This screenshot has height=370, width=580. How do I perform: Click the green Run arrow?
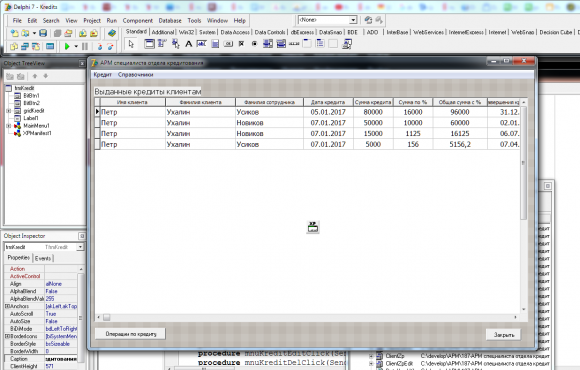click(x=67, y=47)
